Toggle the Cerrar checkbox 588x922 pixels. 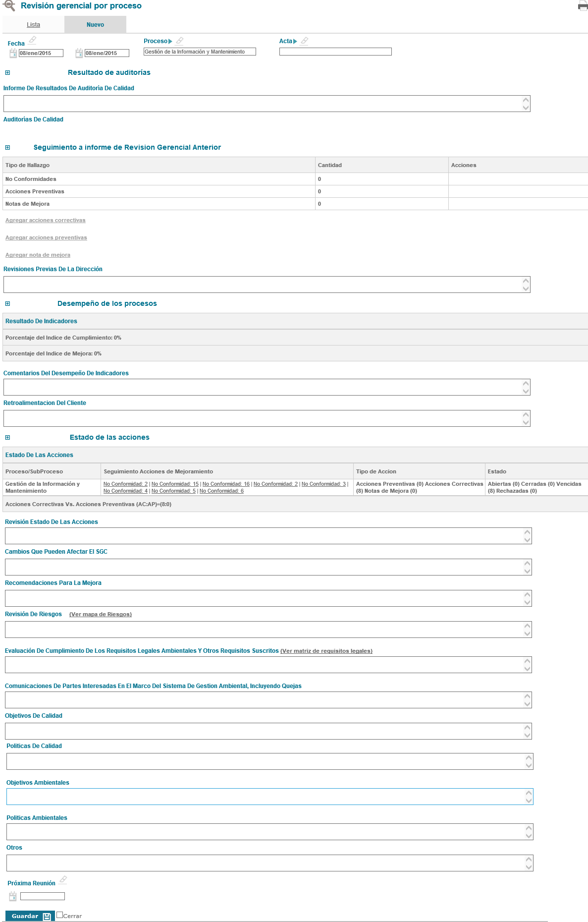click(60, 915)
